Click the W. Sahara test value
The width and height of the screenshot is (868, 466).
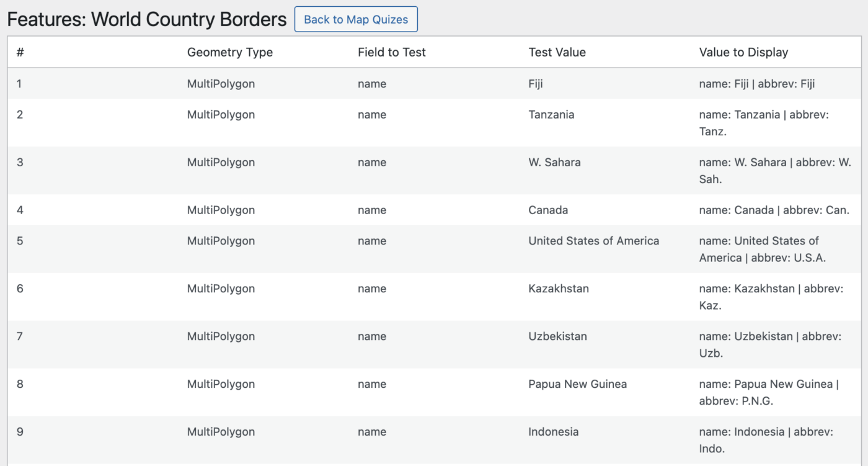click(x=554, y=163)
